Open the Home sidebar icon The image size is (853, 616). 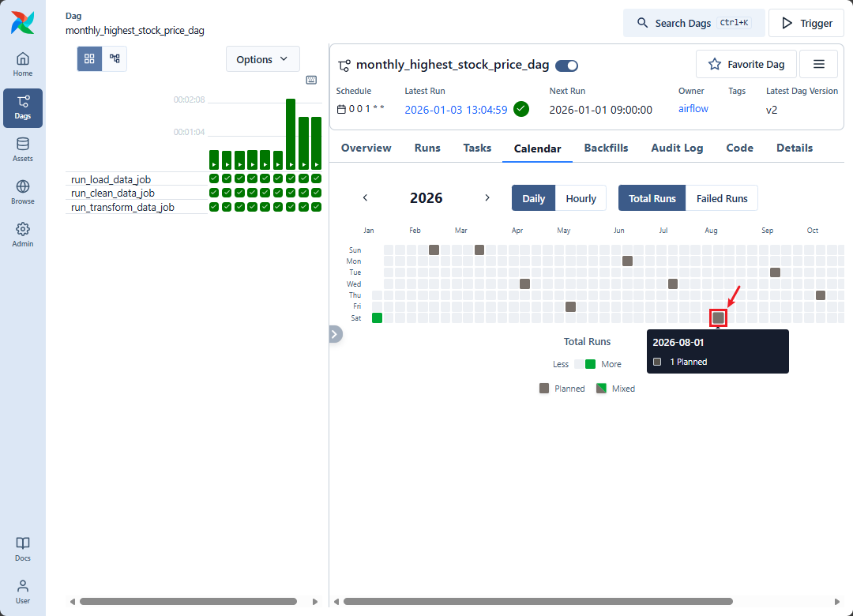click(23, 65)
